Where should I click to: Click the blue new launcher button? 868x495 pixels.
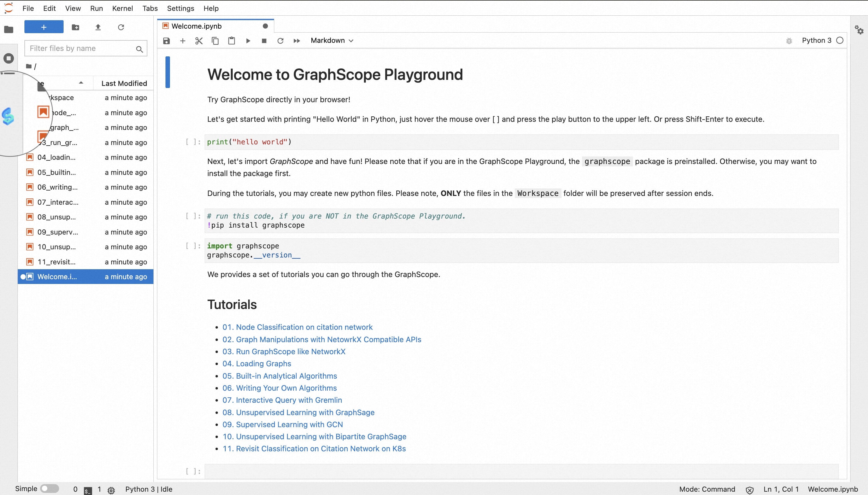point(44,27)
